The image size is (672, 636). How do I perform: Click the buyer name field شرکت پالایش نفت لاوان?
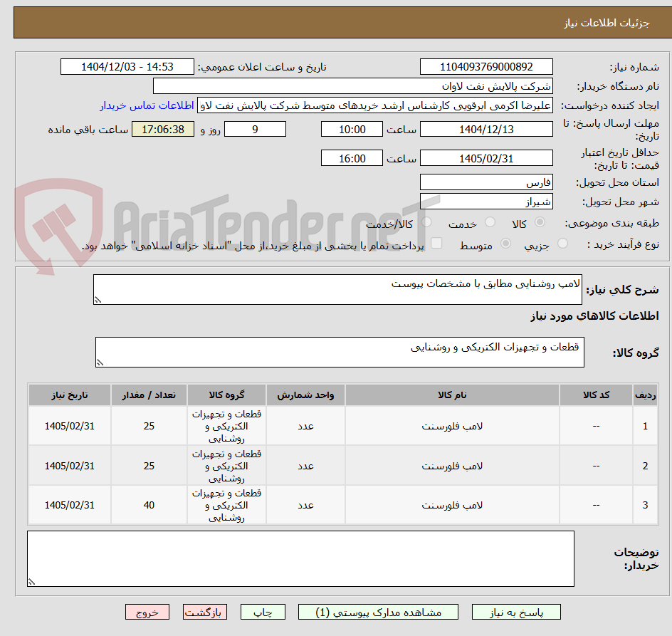click(352, 85)
